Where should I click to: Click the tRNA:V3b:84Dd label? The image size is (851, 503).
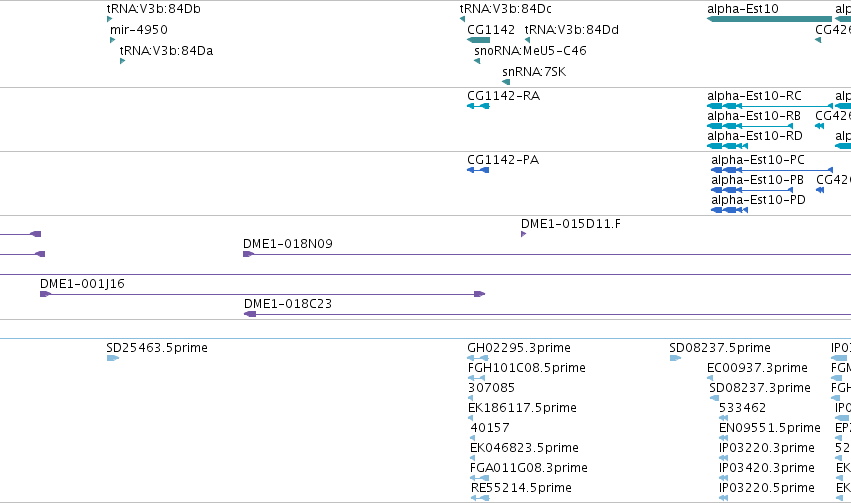(x=571, y=30)
